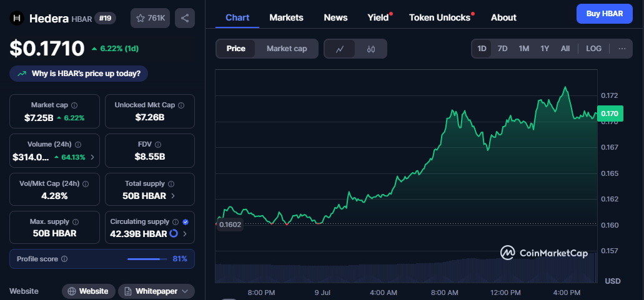
Task: Open the Website link button
Action: coord(88,291)
